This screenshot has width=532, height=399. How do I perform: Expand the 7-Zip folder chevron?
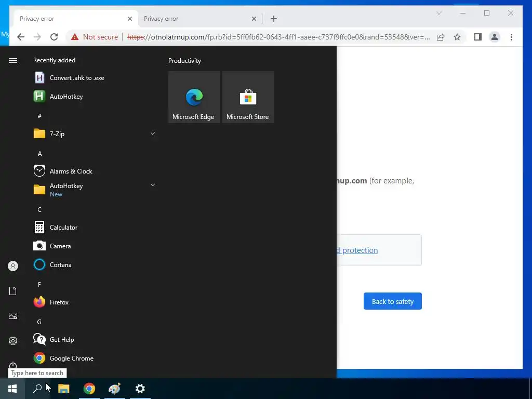153,134
